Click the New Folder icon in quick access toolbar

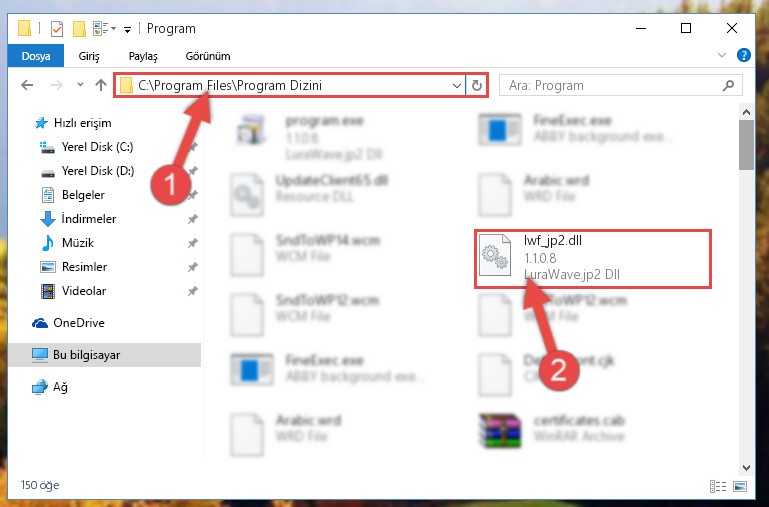(x=79, y=28)
